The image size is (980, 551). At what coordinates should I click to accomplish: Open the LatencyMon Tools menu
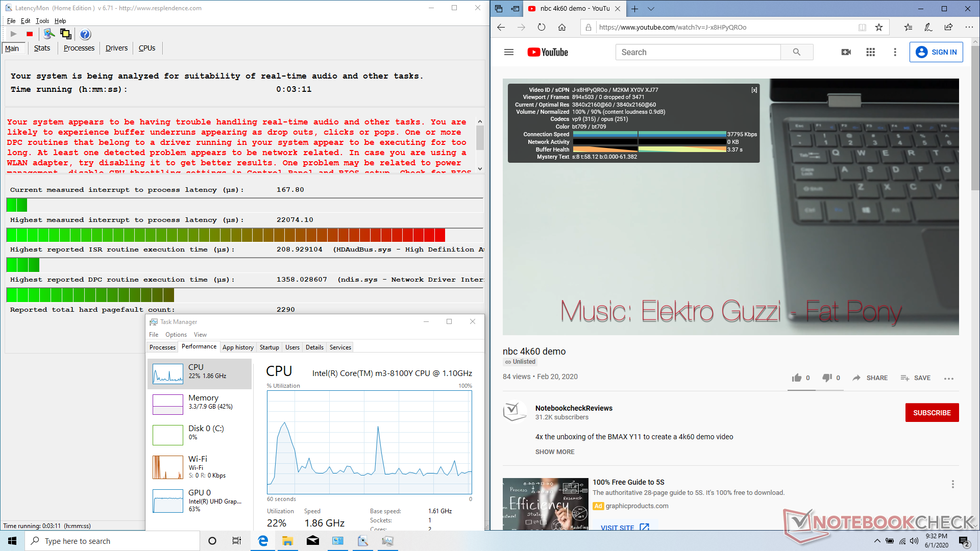point(42,21)
